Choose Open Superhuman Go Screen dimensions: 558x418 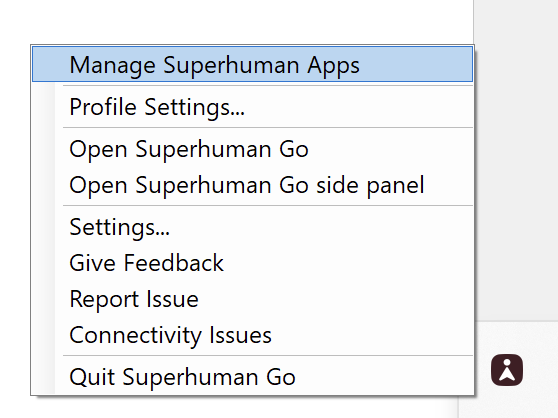tap(252, 149)
